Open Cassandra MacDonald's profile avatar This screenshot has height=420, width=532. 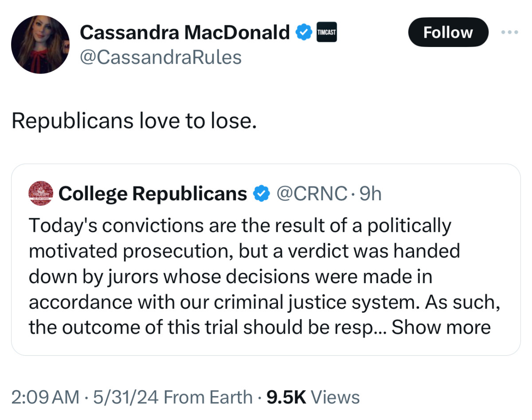click(41, 43)
